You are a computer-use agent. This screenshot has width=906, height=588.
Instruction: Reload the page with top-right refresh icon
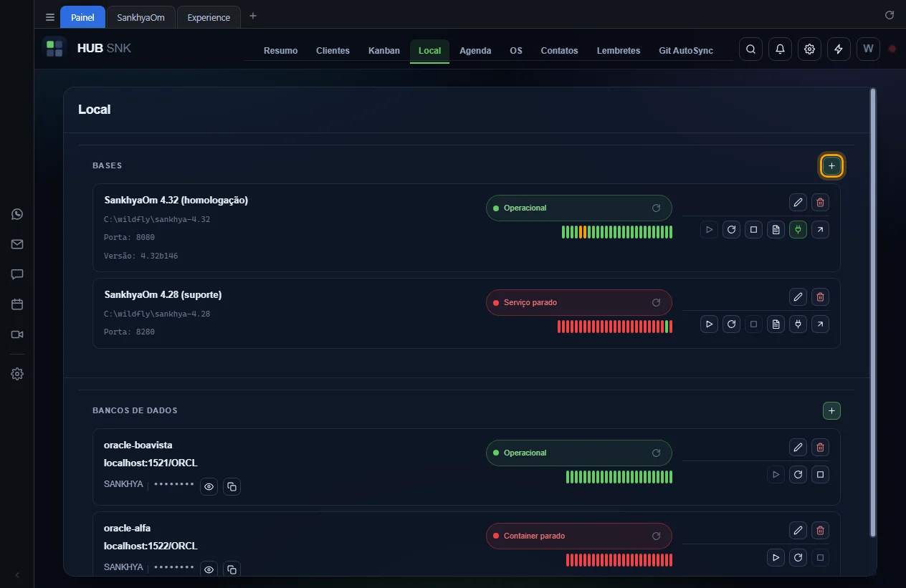890,15
